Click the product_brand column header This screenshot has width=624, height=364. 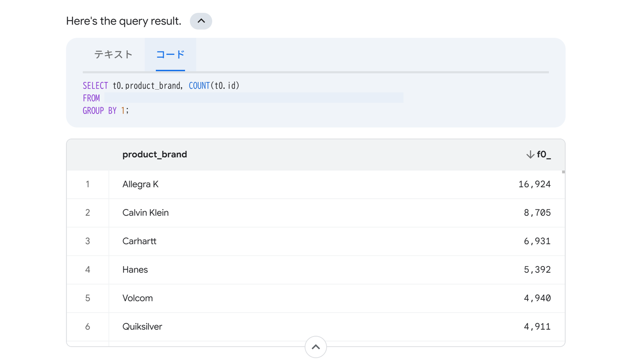pyautogui.click(x=155, y=154)
